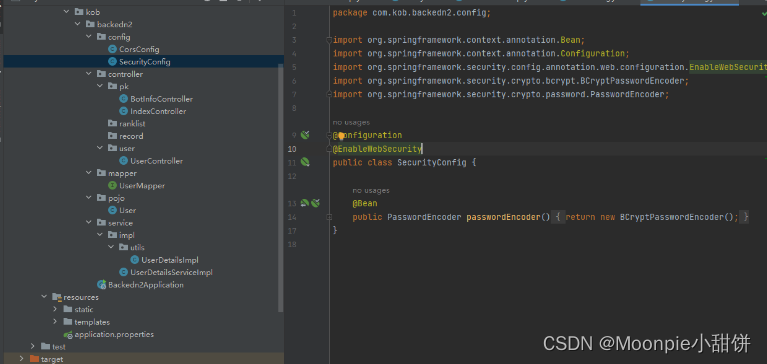Collapse the service package
Image resolution: width=767 pixels, height=364 pixels.
click(89, 223)
